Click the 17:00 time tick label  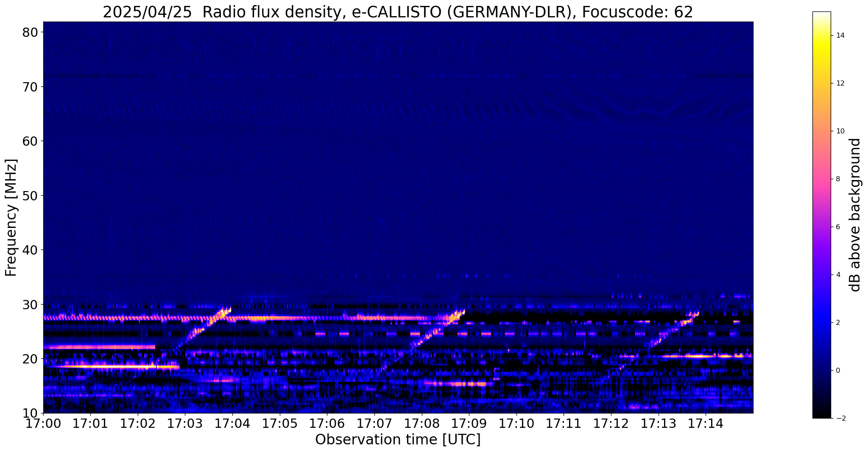click(x=43, y=423)
